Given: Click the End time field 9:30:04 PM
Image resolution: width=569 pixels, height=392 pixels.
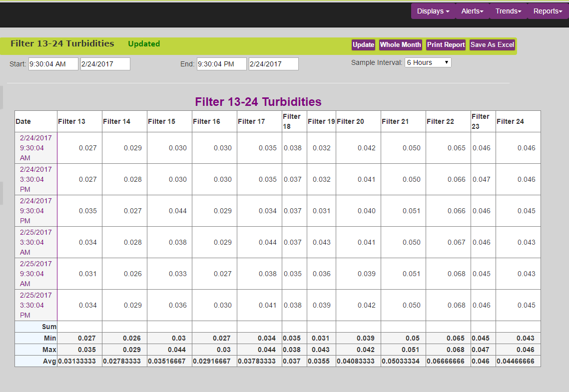Looking at the screenshot, I should (222, 64).
